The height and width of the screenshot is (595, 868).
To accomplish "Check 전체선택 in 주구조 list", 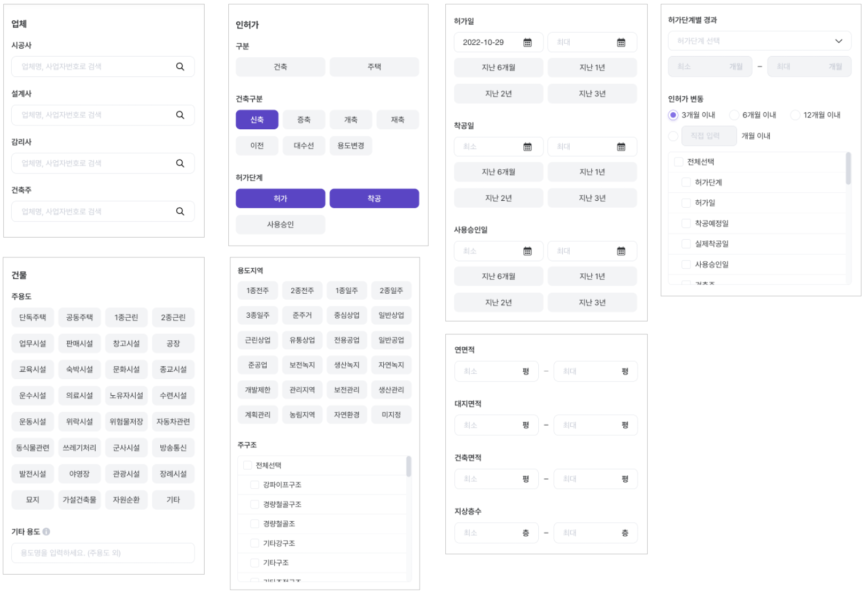I will point(247,465).
